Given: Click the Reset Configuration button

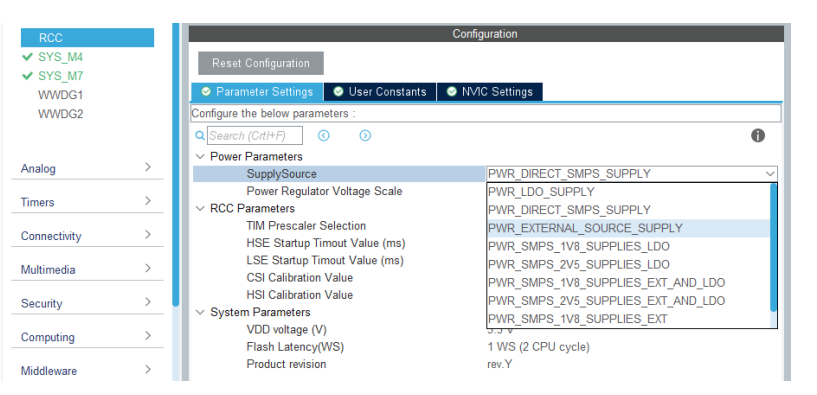Looking at the screenshot, I should [261, 63].
